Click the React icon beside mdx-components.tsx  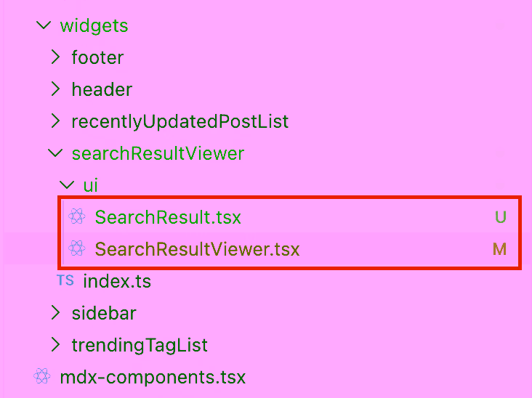[x=41, y=377]
